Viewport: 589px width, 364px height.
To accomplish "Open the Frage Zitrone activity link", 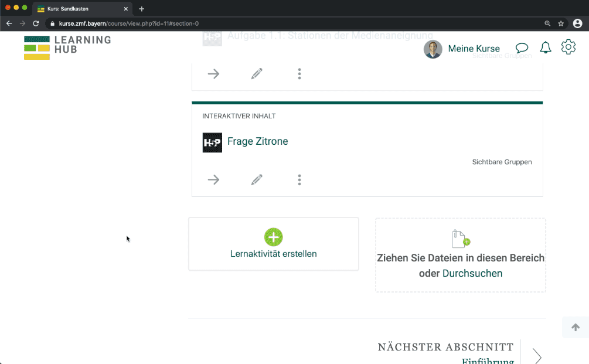I will click(x=258, y=141).
